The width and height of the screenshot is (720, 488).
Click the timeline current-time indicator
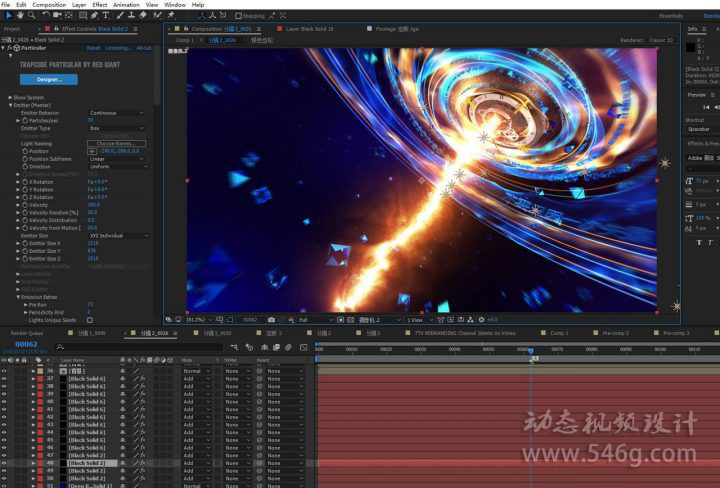530,349
